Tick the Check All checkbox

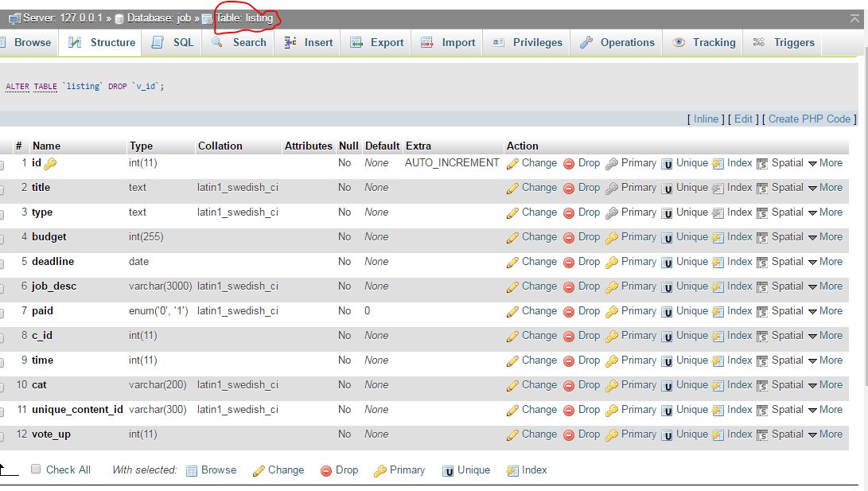pyautogui.click(x=36, y=469)
